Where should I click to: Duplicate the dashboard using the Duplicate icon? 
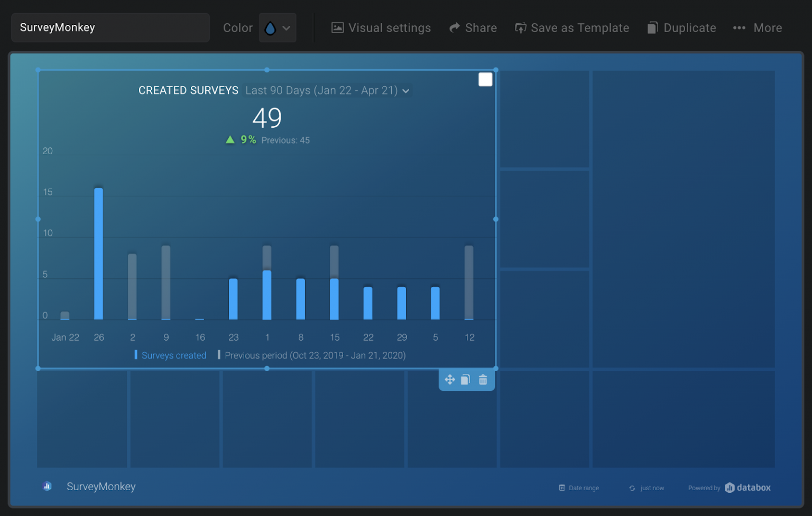coord(652,27)
